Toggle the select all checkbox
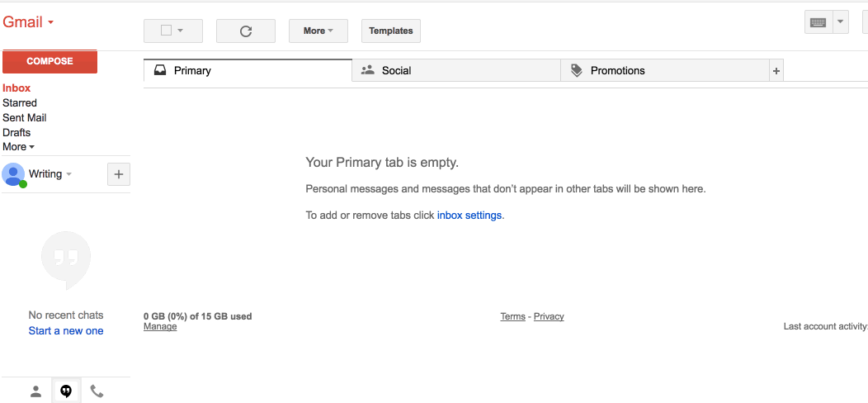Screen dimensions: 868x403 (x=166, y=31)
